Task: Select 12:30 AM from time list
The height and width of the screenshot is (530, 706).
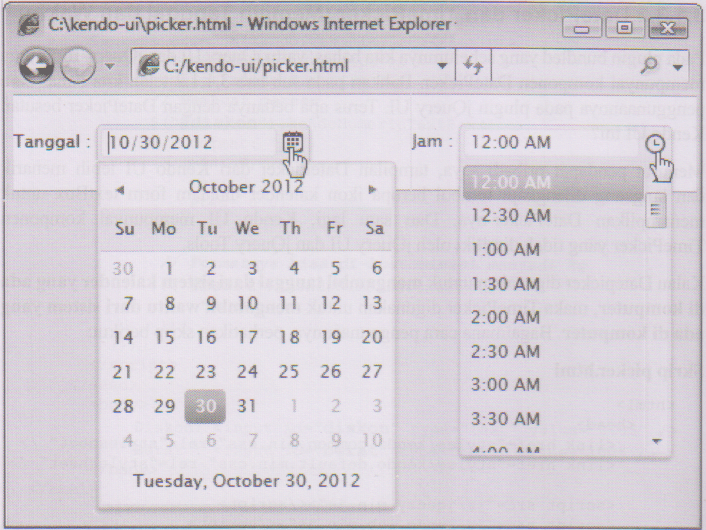Action: click(x=511, y=215)
